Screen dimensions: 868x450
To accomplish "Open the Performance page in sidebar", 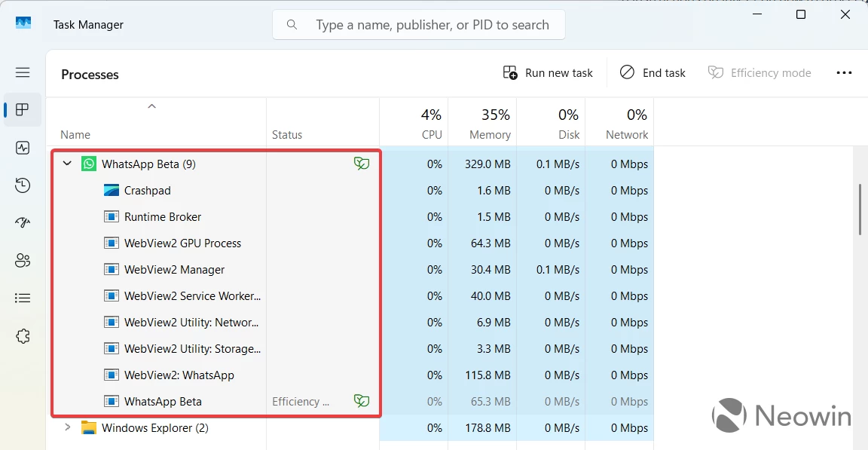I will click(23, 148).
